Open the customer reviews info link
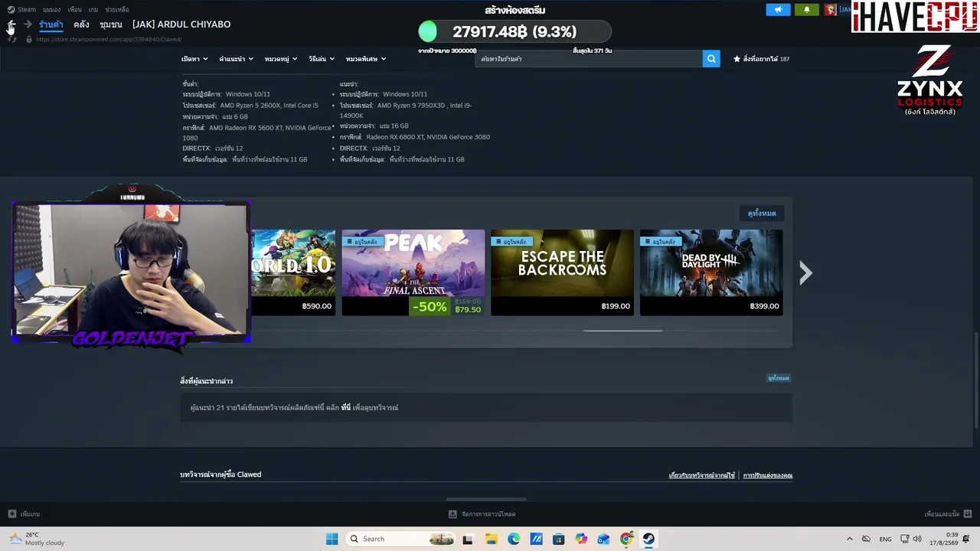The height and width of the screenshot is (551, 980). pyautogui.click(x=702, y=475)
